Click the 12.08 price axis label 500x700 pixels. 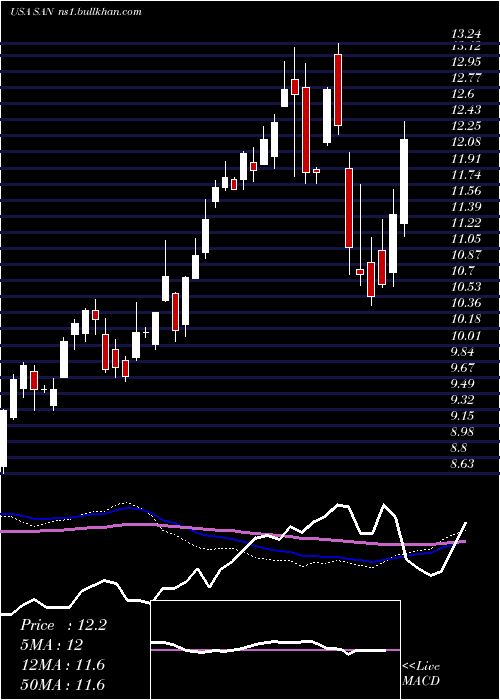(x=467, y=142)
